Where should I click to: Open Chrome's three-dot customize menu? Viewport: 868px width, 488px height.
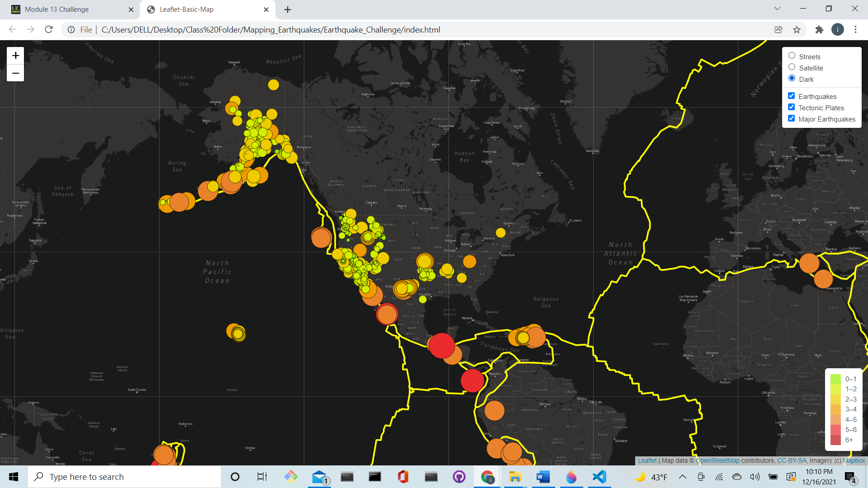[x=855, y=29]
